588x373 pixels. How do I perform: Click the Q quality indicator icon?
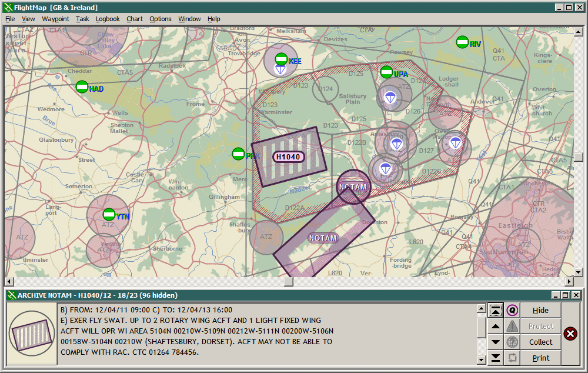tap(512, 310)
